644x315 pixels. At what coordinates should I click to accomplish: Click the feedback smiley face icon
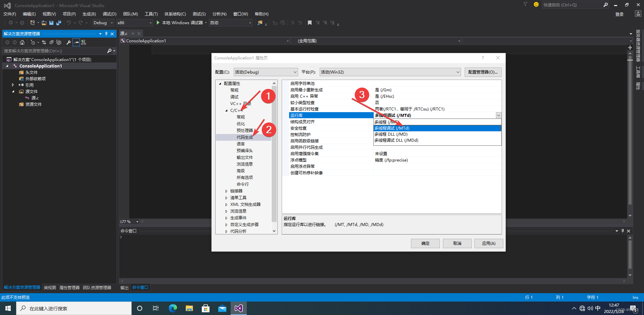(x=536, y=4)
